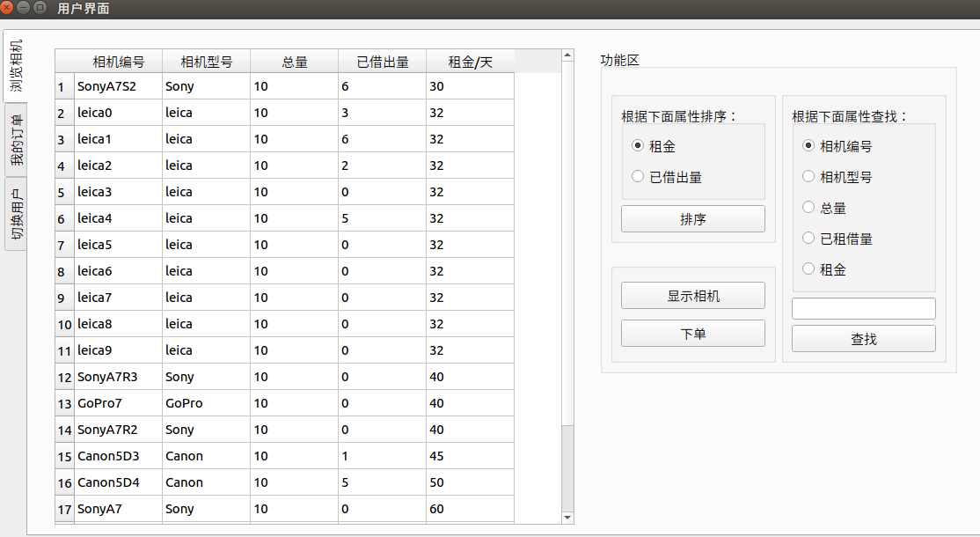
Task: Open the 切换用户 tab
Action: point(15,214)
